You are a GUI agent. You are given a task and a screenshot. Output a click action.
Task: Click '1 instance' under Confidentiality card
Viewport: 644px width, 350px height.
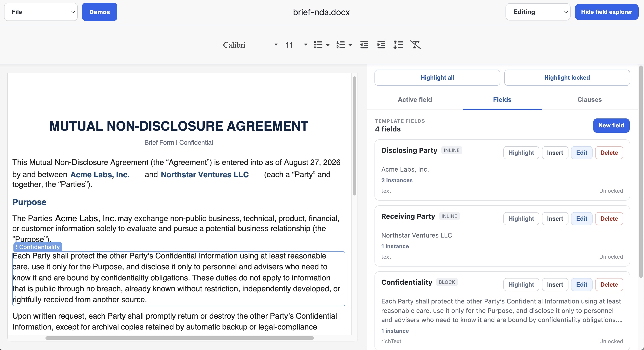point(395,331)
